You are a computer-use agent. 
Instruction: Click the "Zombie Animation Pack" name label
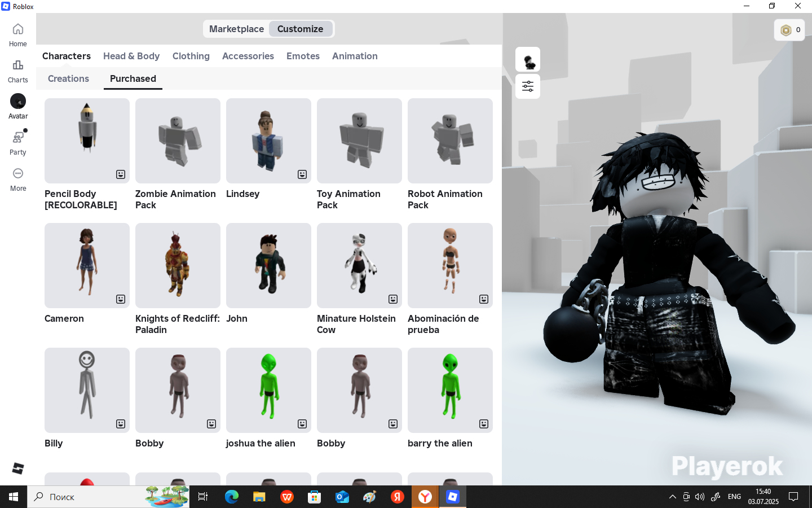[x=175, y=199]
